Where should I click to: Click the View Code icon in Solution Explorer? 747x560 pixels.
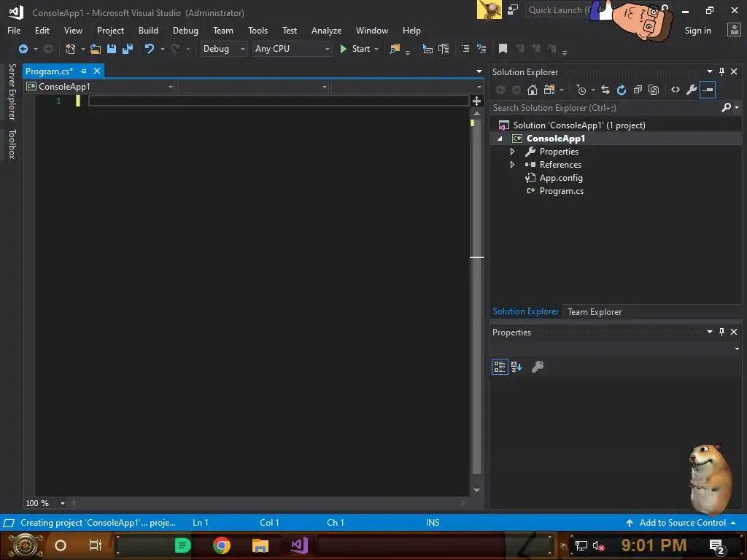click(x=676, y=90)
